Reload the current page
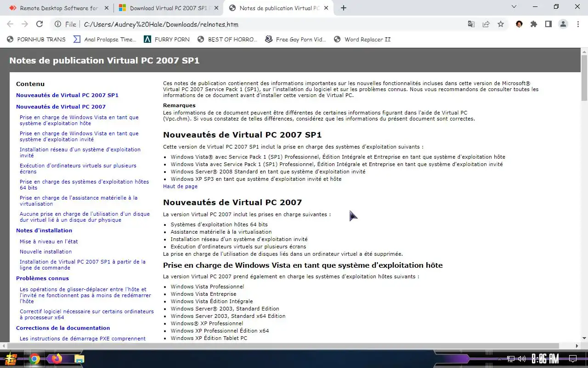588x368 pixels. click(40, 24)
